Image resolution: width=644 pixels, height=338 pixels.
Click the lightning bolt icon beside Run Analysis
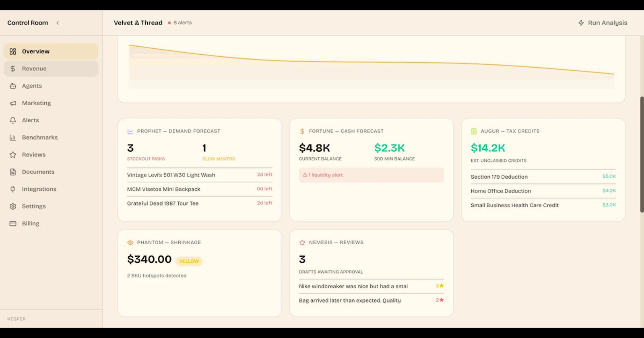coord(581,23)
